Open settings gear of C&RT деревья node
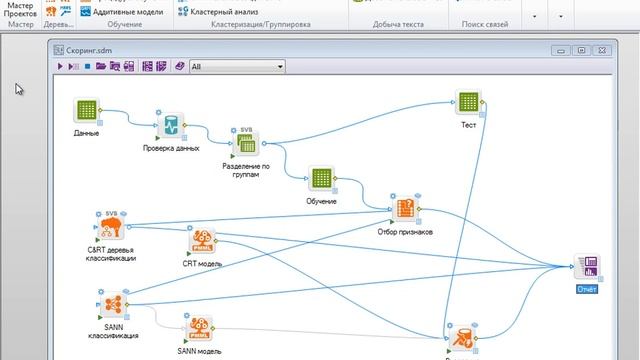 coord(98,214)
